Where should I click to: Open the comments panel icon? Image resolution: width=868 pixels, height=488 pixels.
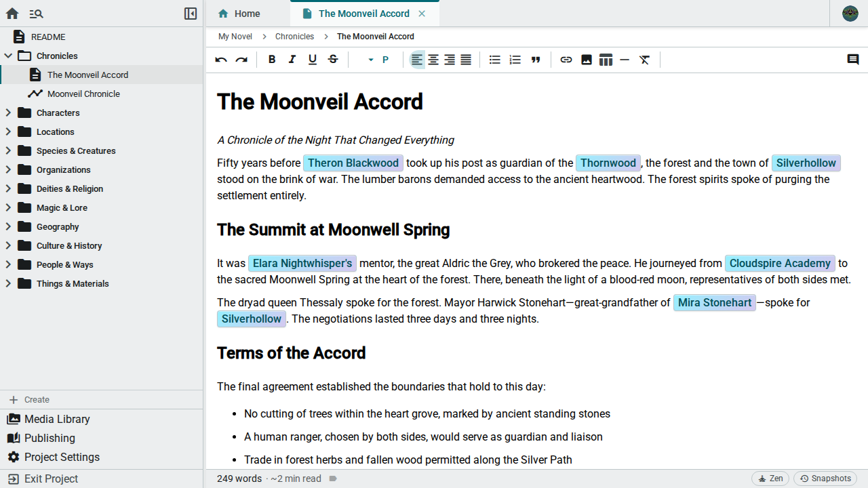pos(853,60)
